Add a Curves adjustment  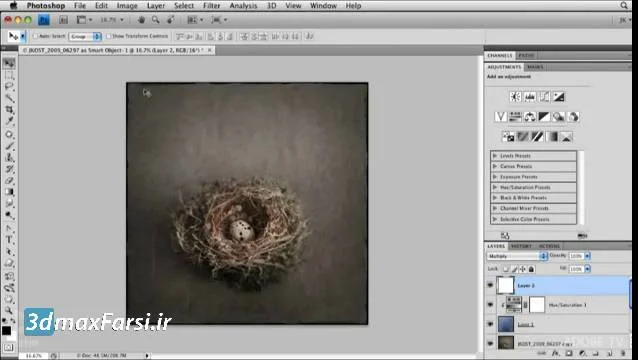[544, 97]
